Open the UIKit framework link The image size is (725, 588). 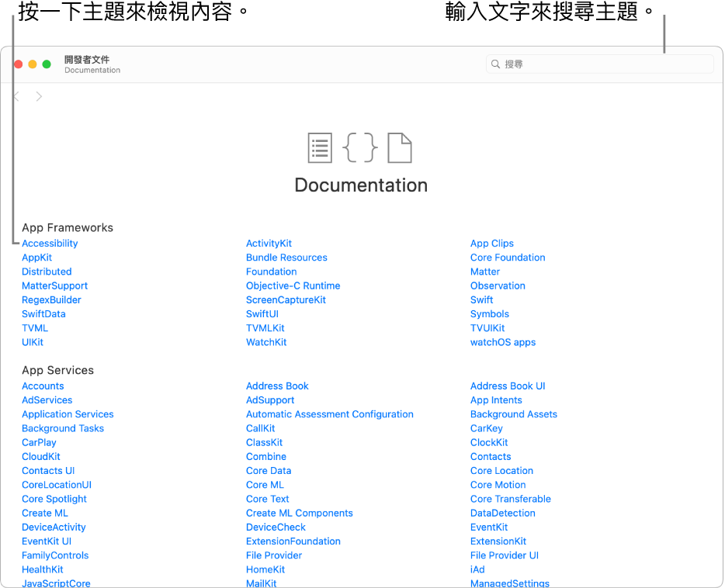click(x=33, y=342)
